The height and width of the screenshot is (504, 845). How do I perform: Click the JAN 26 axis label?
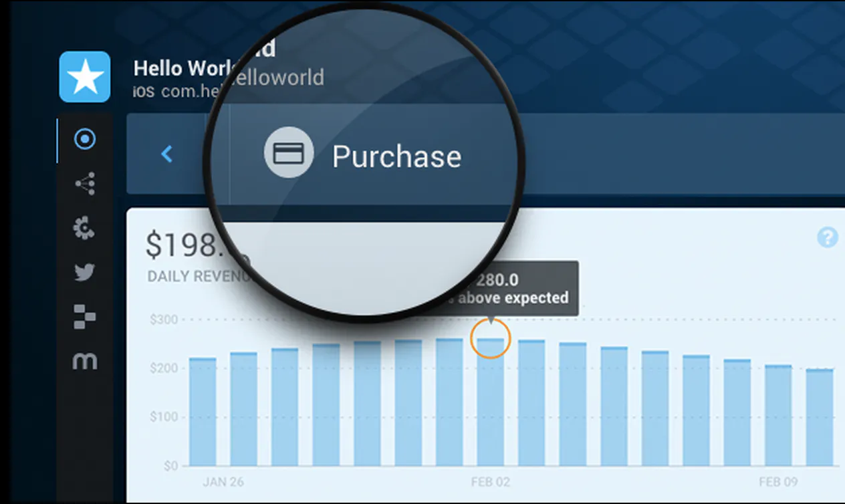click(222, 482)
